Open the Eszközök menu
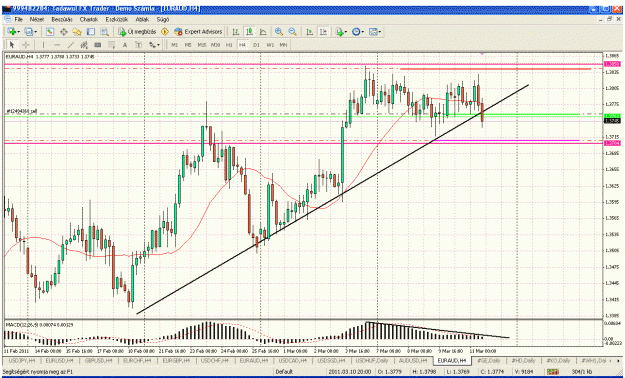625x378 pixels. [x=117, y=19]
